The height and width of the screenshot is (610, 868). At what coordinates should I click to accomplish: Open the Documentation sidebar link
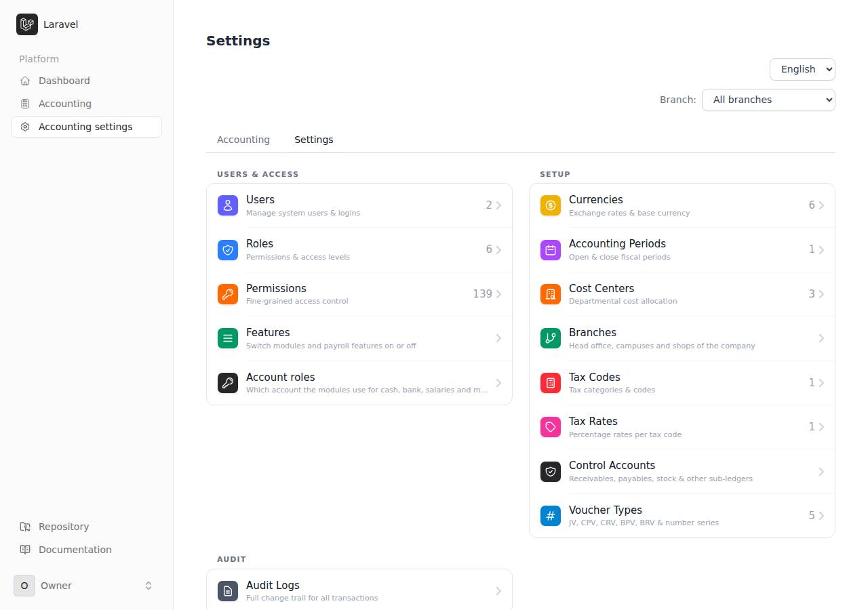pyautogui.click(x=86, y=550)
